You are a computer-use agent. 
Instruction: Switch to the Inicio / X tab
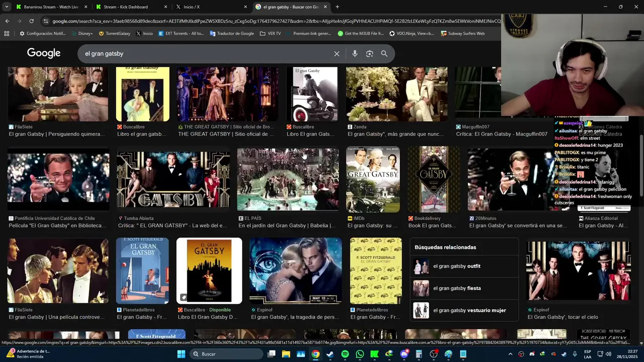pos(211,7)
